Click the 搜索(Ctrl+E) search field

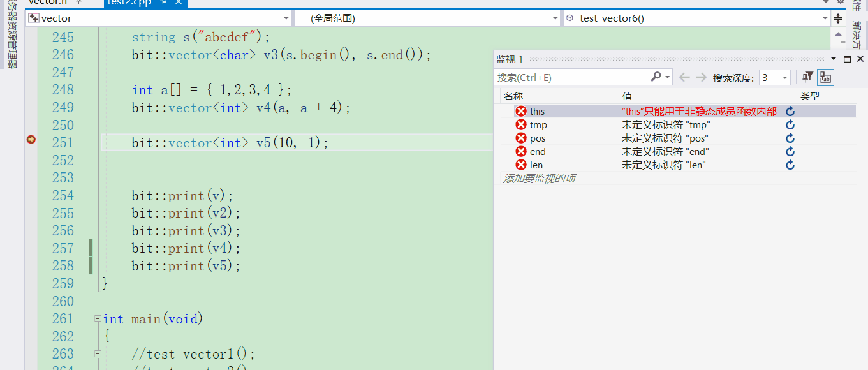572,78
